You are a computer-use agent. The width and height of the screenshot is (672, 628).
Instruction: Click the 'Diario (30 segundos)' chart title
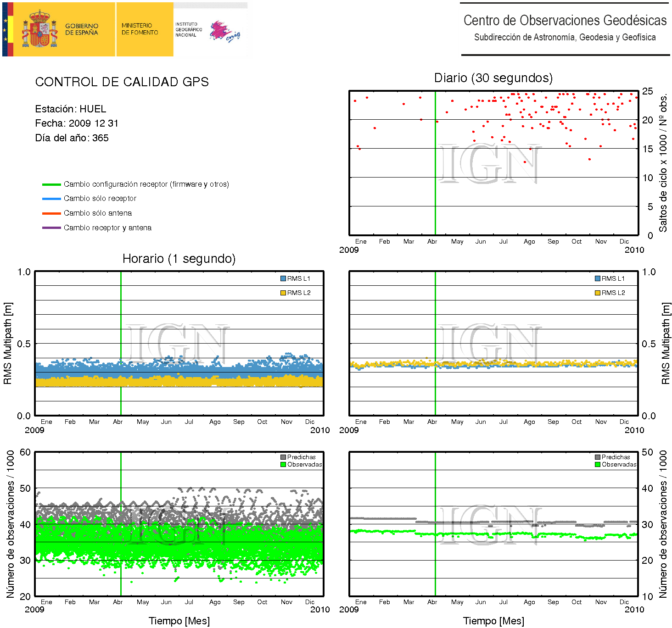coord(493,78)
